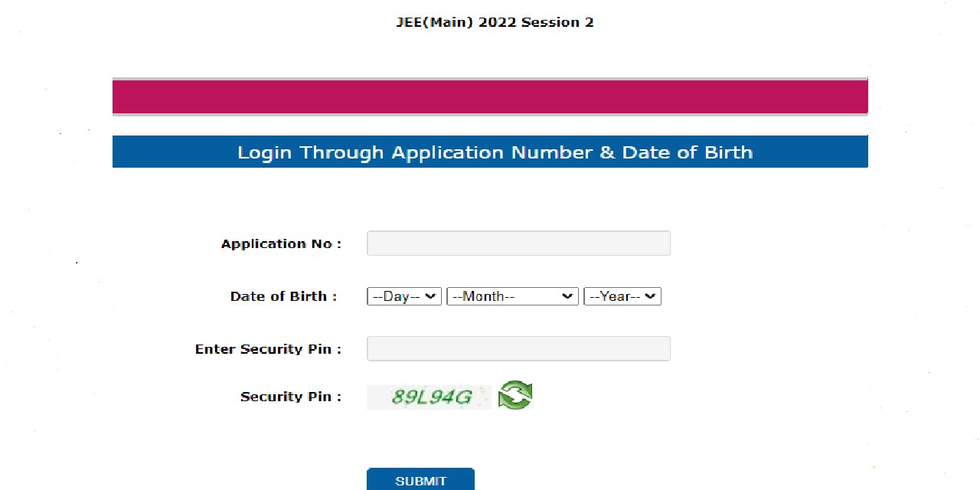The height and width of the screenshot is (490, 980).
Task: Click the 89L94G captcha image
Action: (429, 397)
